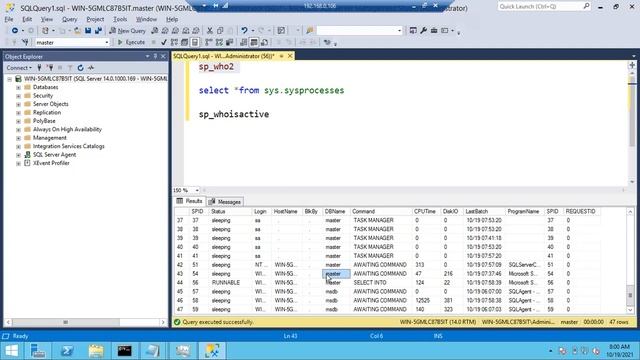
Task: Click the Save file icon
Action: pyautogui.click(x=88, y=31)
